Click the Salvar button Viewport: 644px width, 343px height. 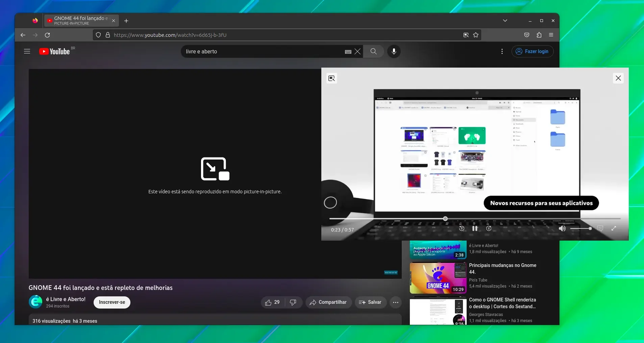click(370, 302)
